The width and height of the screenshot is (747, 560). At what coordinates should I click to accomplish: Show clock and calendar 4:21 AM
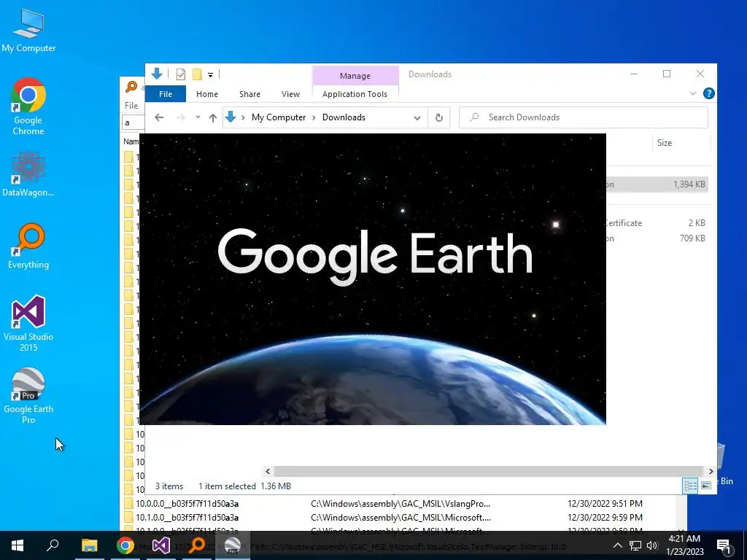coord(684,545)
